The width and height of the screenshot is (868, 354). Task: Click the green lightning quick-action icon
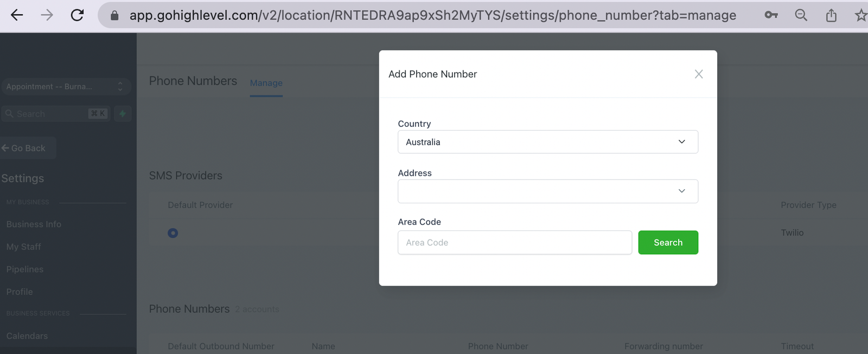(x=123, y=113)
